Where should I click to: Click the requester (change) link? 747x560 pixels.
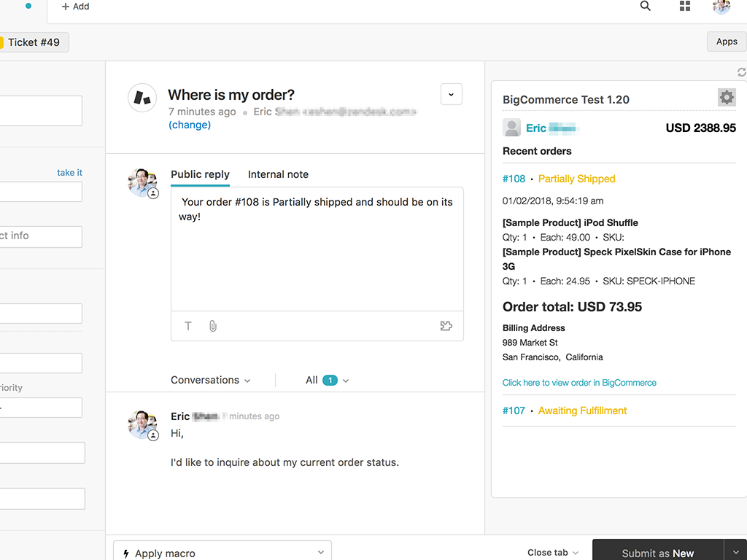(x=190, y=125)
